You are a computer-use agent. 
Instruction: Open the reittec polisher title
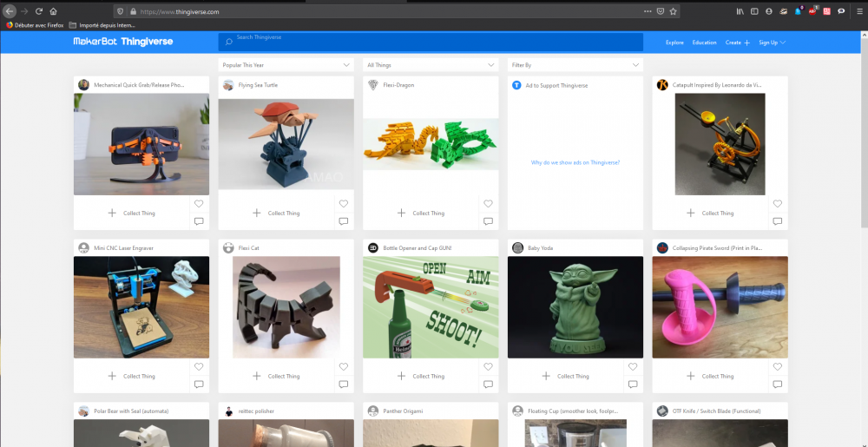pos(256,411)
